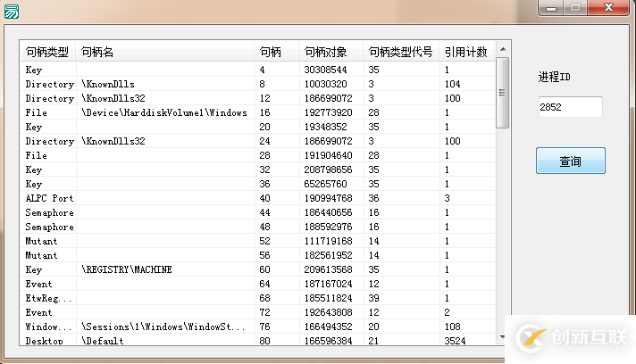This screenshot has width=636, height=364.
Task: Click the vertical scrollbar thumb
Action: click(x=503, y=93)
